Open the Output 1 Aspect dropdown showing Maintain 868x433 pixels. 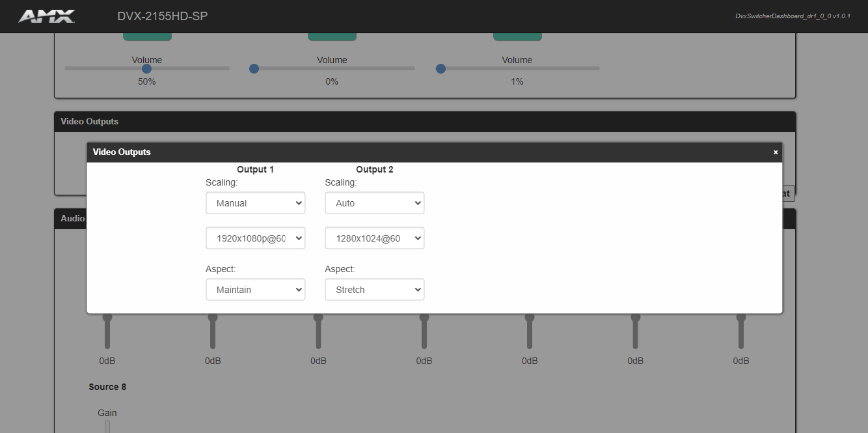coord(255,289)
